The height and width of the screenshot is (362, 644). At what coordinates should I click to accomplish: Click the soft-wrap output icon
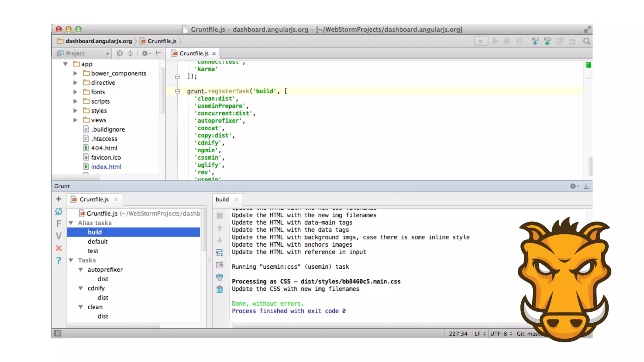point(219,252)
